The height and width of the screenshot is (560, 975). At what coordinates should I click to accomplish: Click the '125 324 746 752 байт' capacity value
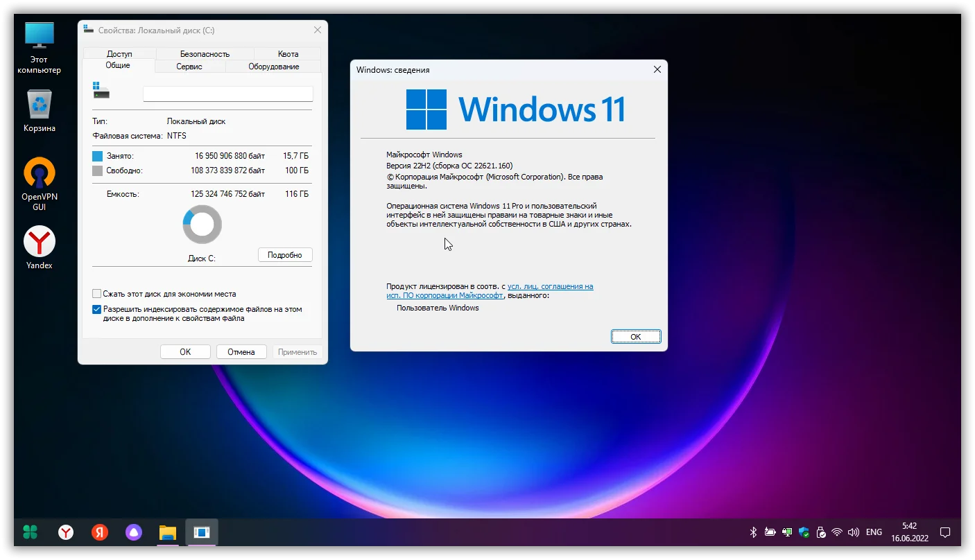pos(227,194)
